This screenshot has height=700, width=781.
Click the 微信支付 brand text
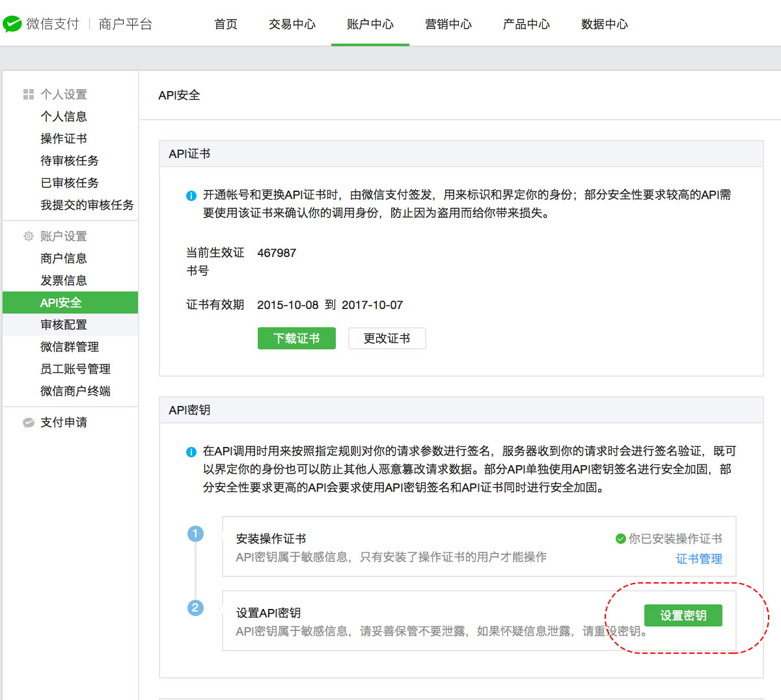(53, 24)
